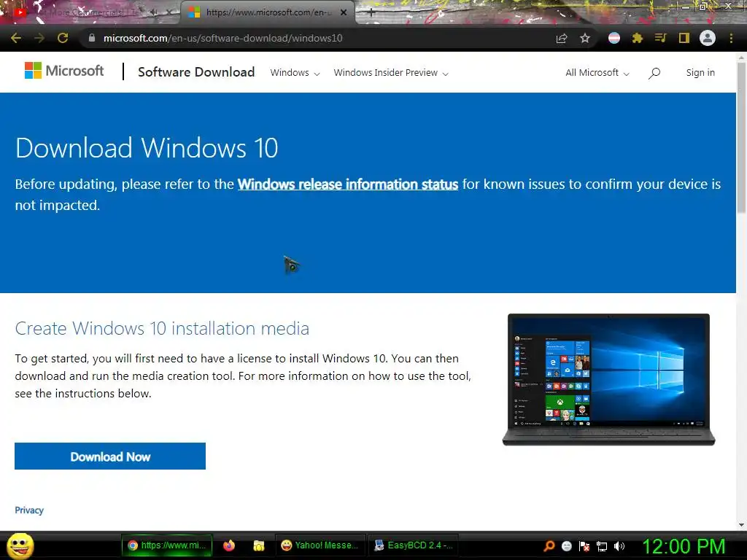Reload the current page
747x560 pixels.
click(x=63, y=38)
